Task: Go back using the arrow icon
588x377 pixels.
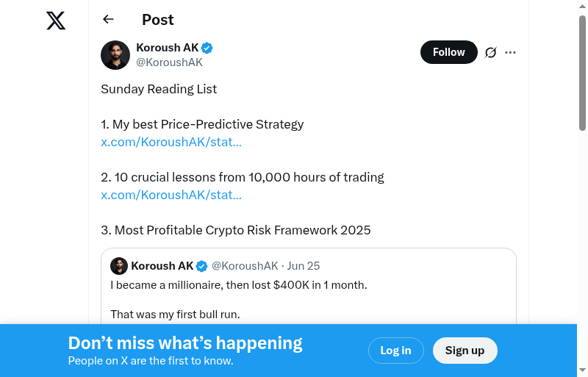Action: (109, 20)
